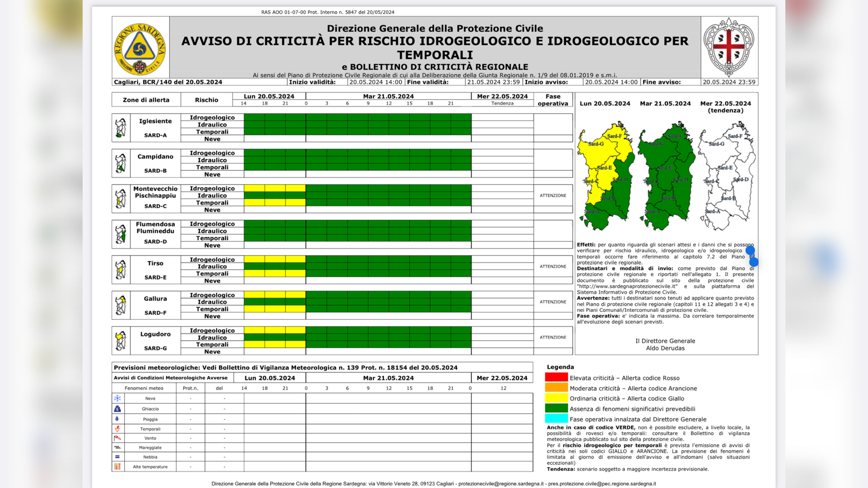Click the protezionecivile@regione.sardegna.it email address
The height and width of the screenshot is (488, 868).
501,484
